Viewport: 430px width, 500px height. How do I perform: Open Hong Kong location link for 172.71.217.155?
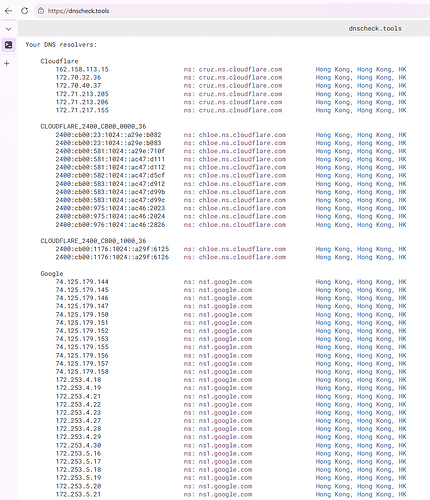coord(361,110)
